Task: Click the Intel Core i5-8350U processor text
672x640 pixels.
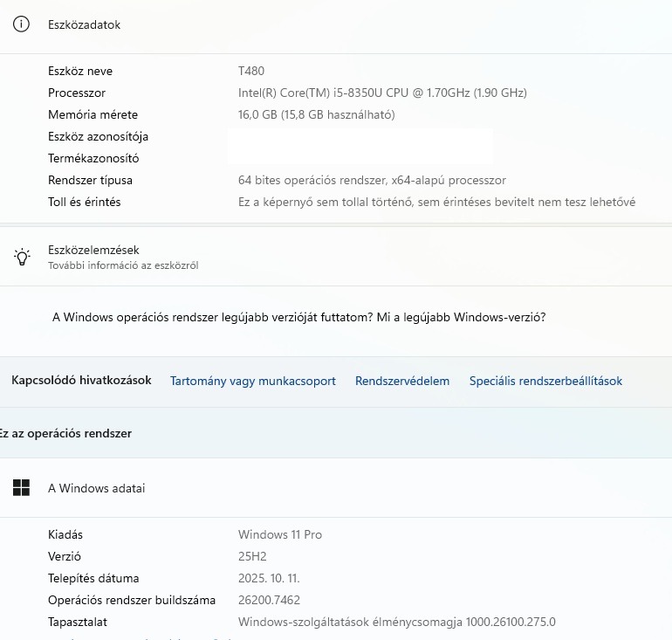Action: 382,93
